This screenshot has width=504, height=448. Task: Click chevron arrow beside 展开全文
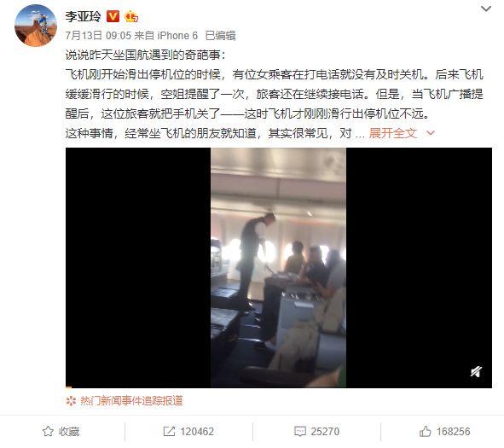coord(431,133)
